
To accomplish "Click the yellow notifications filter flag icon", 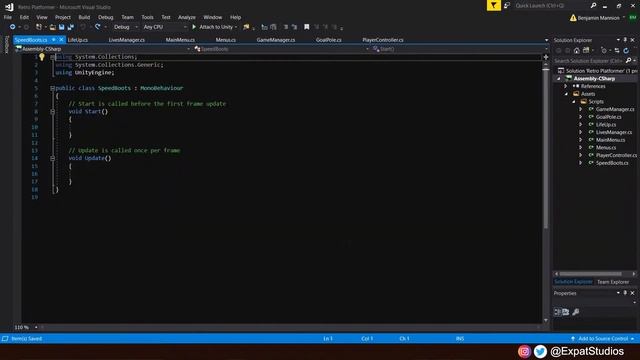I will (494, 5).
